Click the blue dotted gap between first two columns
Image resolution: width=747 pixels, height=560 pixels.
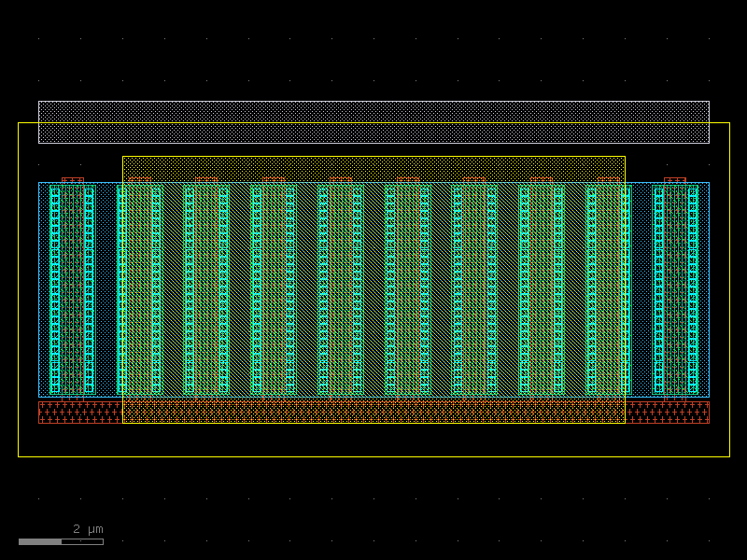tap(106, 289)
